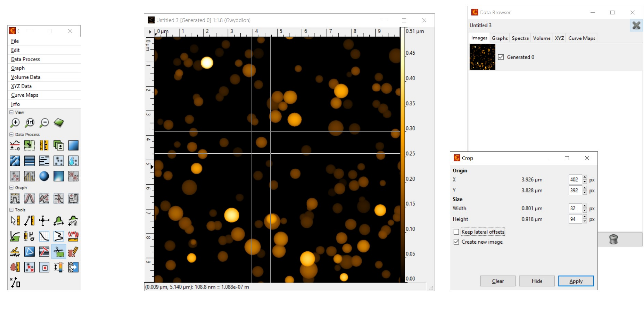Close the Untitled 3 file with X icon
The width and height of the screenshot is (644, 312).
(636, 25)
